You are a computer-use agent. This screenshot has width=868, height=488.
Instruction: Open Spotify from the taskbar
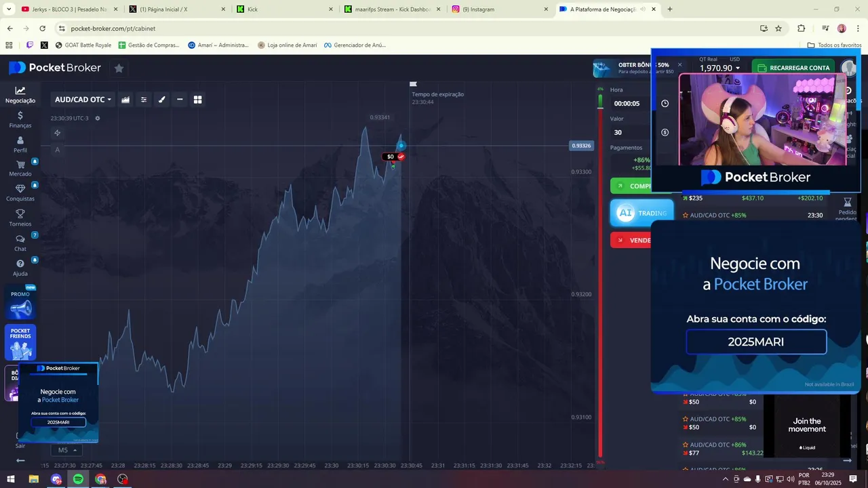click(x=78, y=479)
